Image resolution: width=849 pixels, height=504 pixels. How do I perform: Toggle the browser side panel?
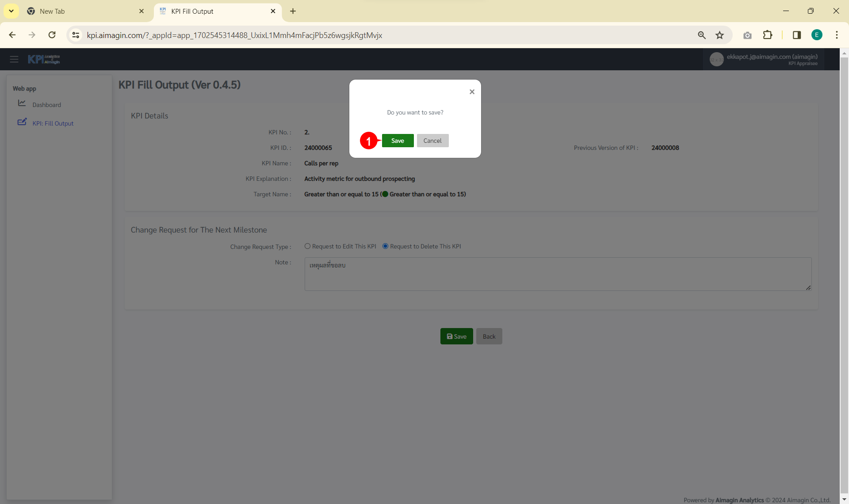coord(797,35)
